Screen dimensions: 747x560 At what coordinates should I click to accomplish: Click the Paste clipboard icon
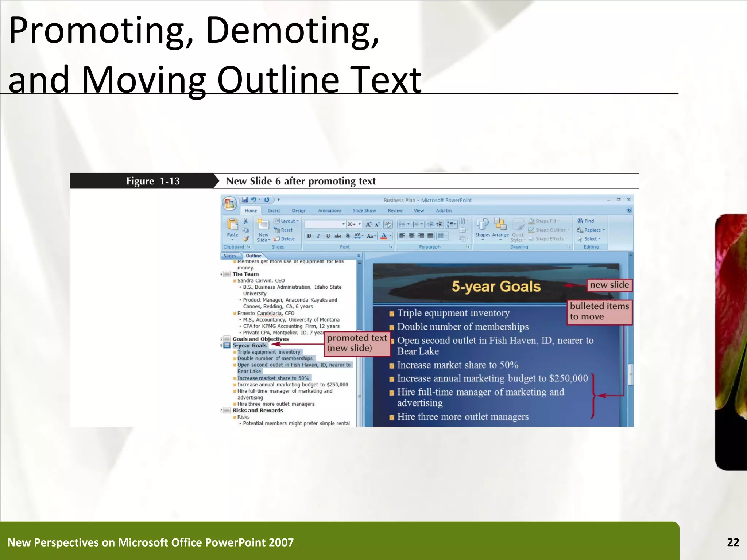(x=232, y=224)
